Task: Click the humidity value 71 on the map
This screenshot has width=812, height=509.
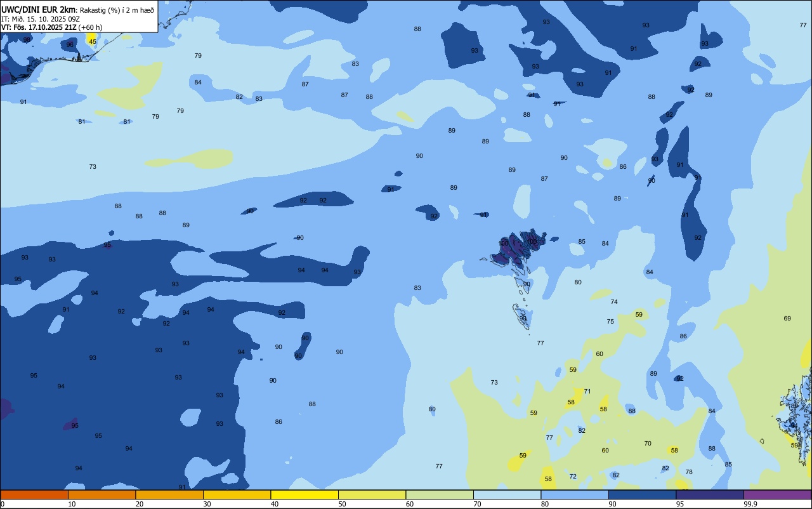Action: tap(587, 392)
